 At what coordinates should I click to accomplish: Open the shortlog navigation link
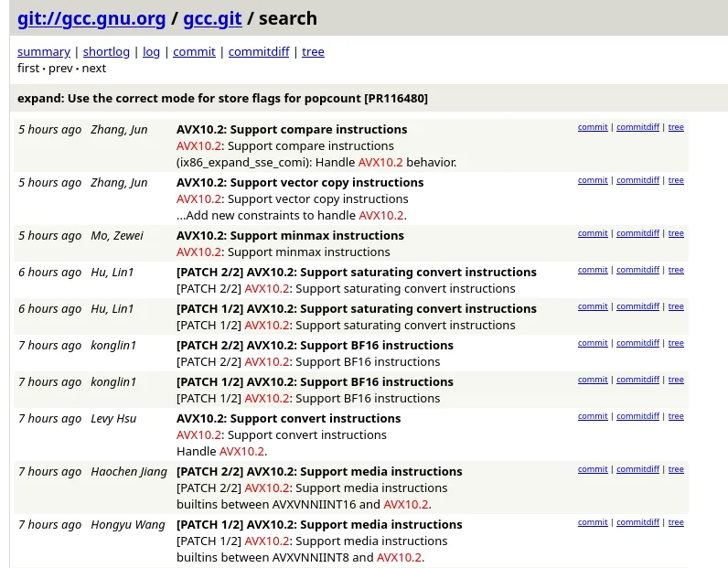coord(106,51)
